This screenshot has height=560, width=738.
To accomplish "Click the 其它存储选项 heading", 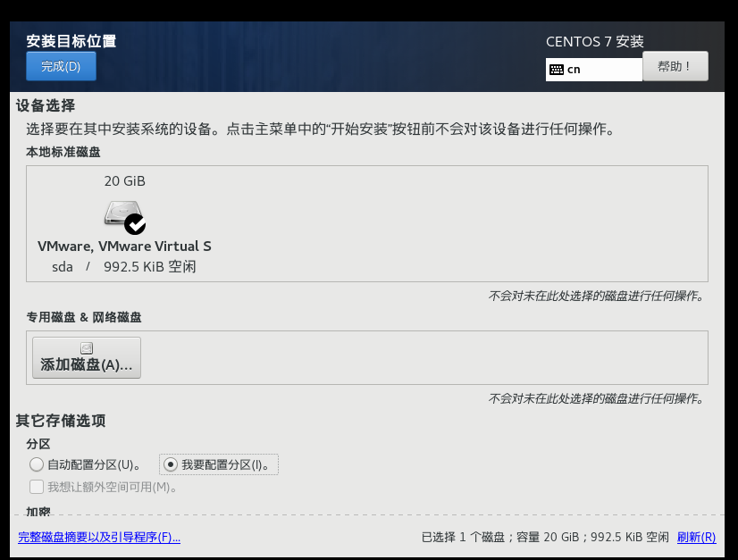I will click(x=61, y=421).
